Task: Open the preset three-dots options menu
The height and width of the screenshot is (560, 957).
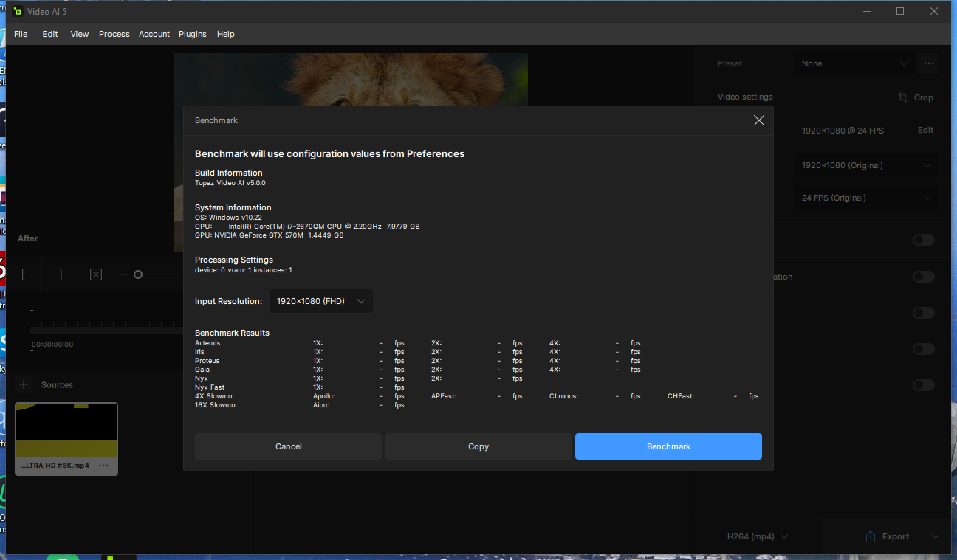Action: click(928, 63)
